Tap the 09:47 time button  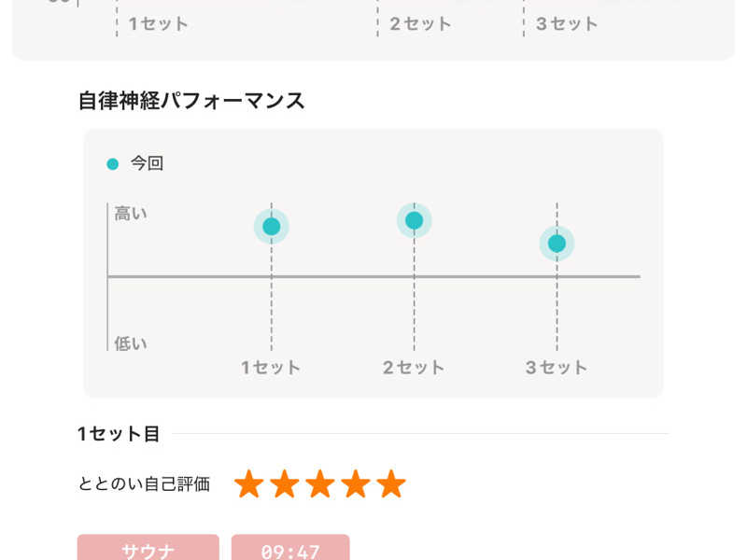click(290, 550)
